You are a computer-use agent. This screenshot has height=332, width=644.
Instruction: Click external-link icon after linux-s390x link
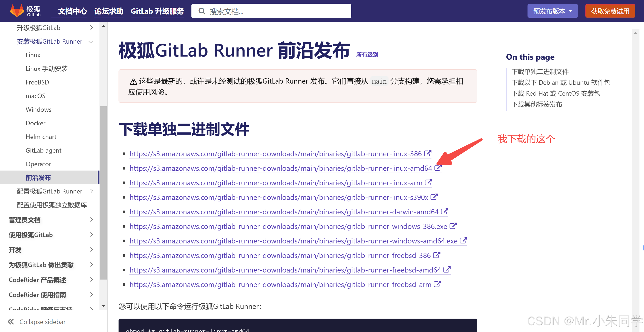[x=434, y=197]
